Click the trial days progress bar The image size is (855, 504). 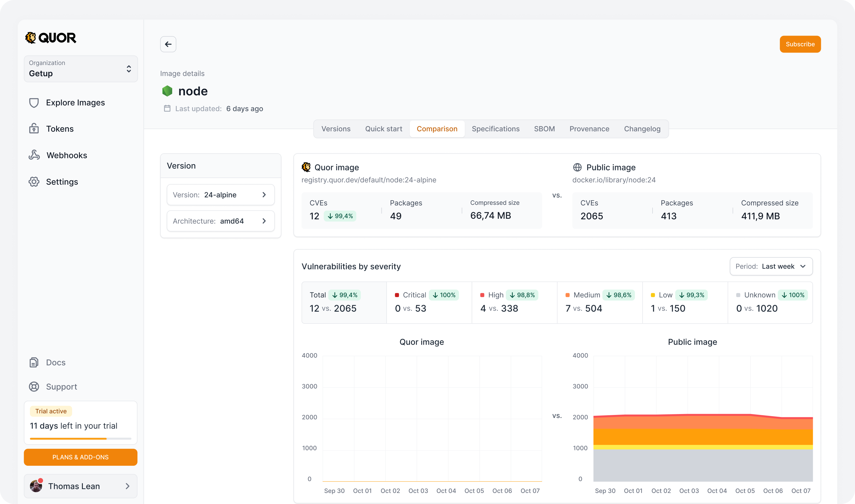[80, 438]
